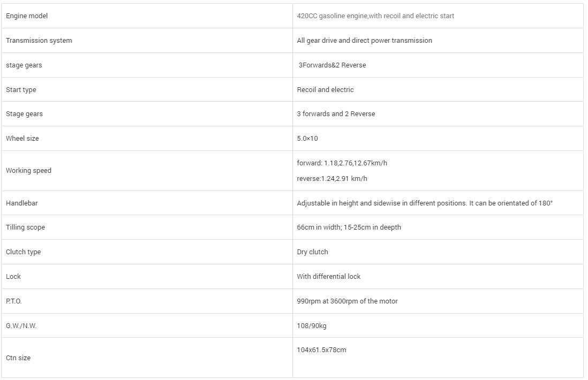Screen dimensions: 588x380
Task: Click the "990rpm at 3600rpm" P.T.O. value
Action: pos(347,301)
